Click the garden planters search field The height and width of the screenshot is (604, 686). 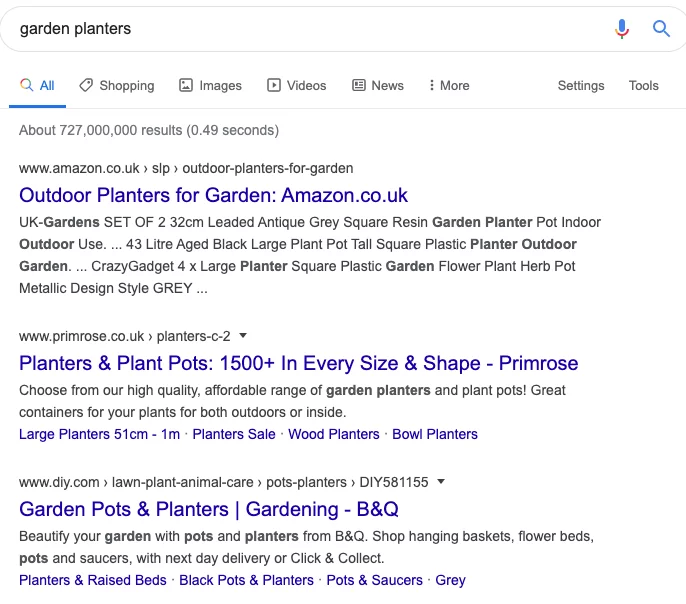(300, 29)
